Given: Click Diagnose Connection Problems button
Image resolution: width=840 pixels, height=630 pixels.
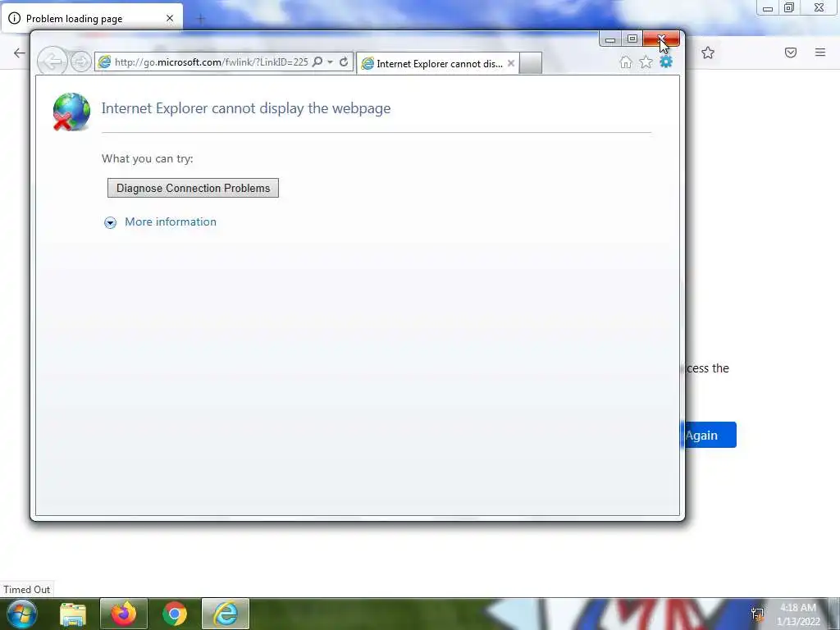Looking at the screenshot, I should coord(193,188).
